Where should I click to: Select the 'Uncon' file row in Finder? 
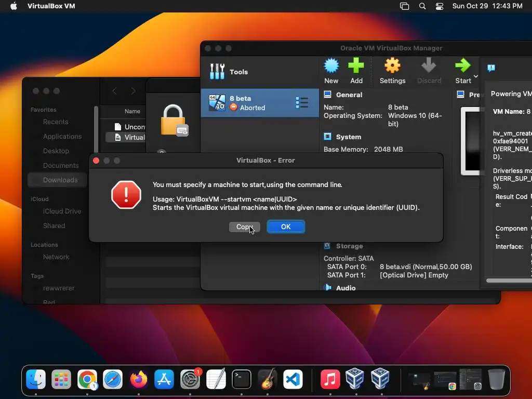(x=126, y=127)
